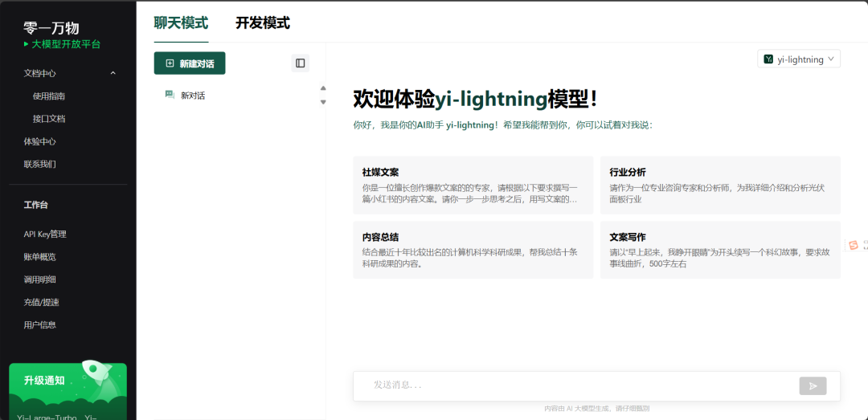
Task: Go to 体验中心
Action: tap(40, 141)
